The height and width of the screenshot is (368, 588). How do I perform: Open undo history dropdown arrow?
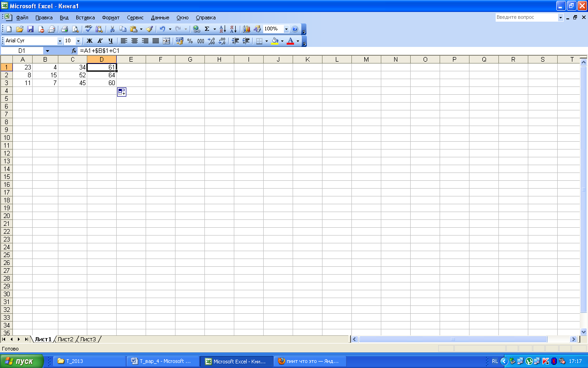point(170,29)
